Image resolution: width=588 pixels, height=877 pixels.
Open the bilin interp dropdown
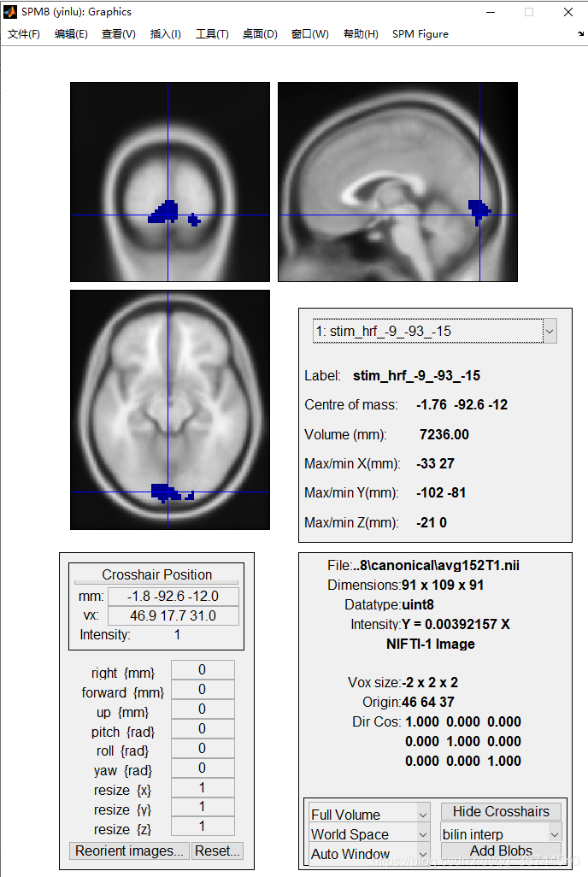click(x=502, y=834)
